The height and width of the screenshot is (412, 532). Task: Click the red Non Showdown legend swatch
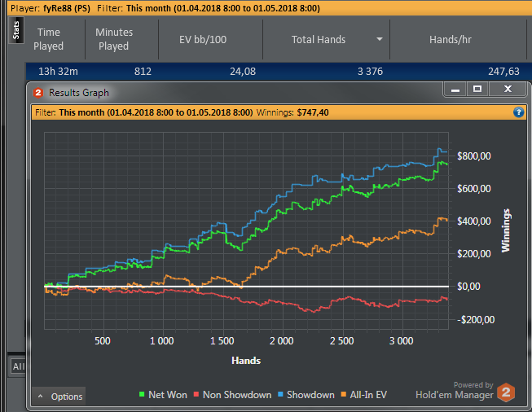point(196,394)
